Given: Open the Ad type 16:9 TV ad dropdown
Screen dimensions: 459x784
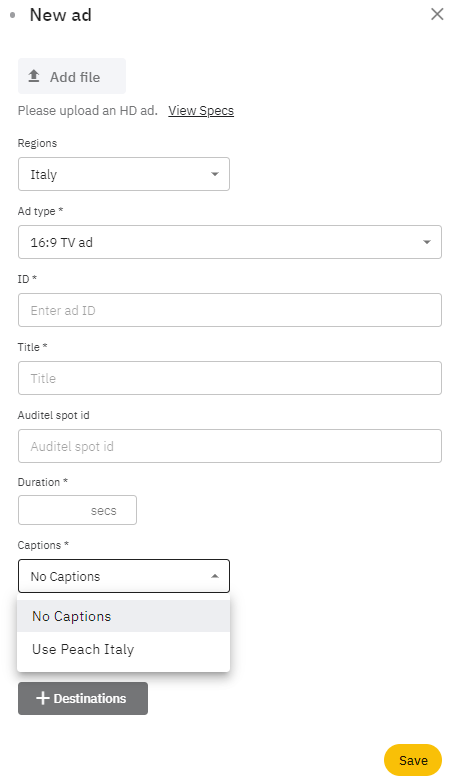Looking at the screenshot, I should click(x=230, y=242).
